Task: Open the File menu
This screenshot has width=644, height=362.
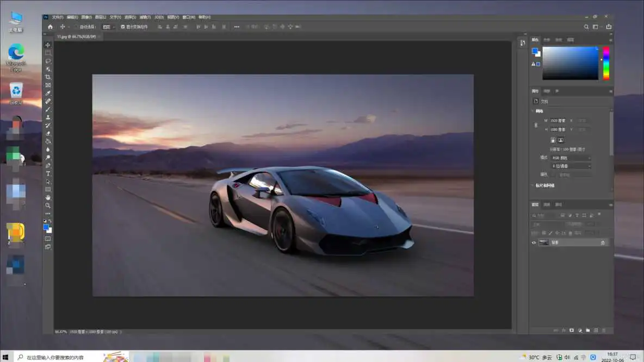Action: click(57, 17)
